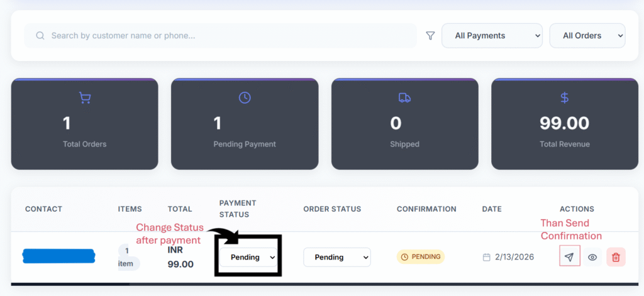Screen dimensions: 644x296
Task: Expand the Payment Status Pending dropdown
Action: coord(248,257)
